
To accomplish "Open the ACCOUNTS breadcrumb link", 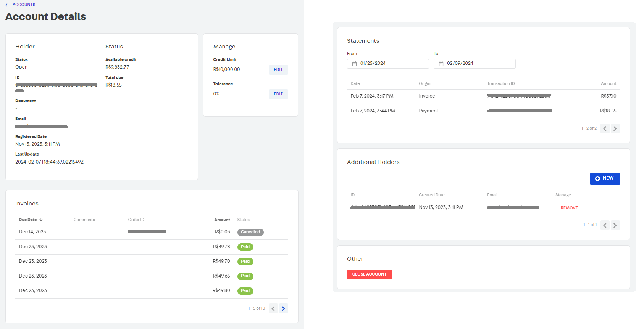I will (24, 5).
